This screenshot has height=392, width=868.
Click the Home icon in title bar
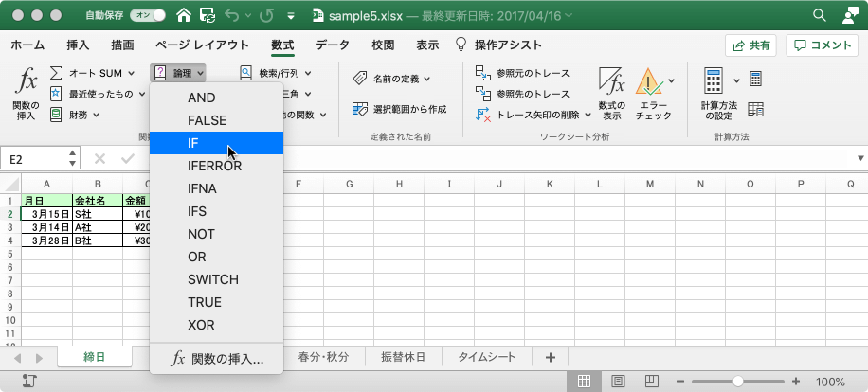(184, 15)
